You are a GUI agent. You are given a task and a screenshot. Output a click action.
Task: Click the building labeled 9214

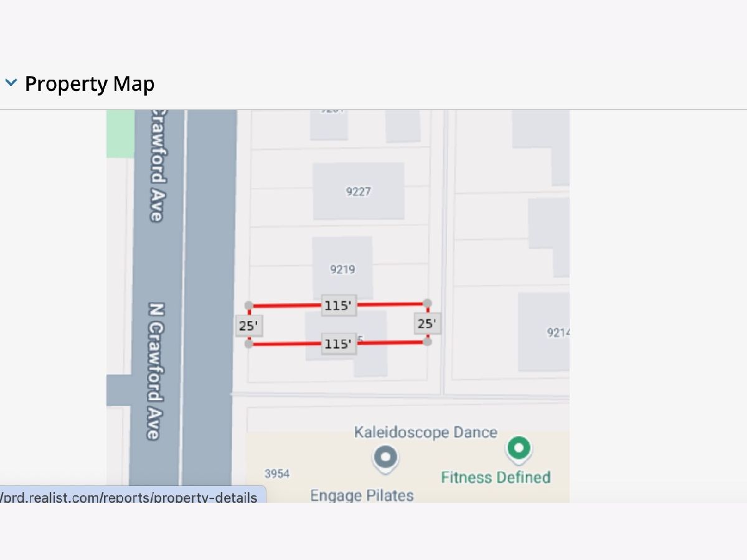543,332
